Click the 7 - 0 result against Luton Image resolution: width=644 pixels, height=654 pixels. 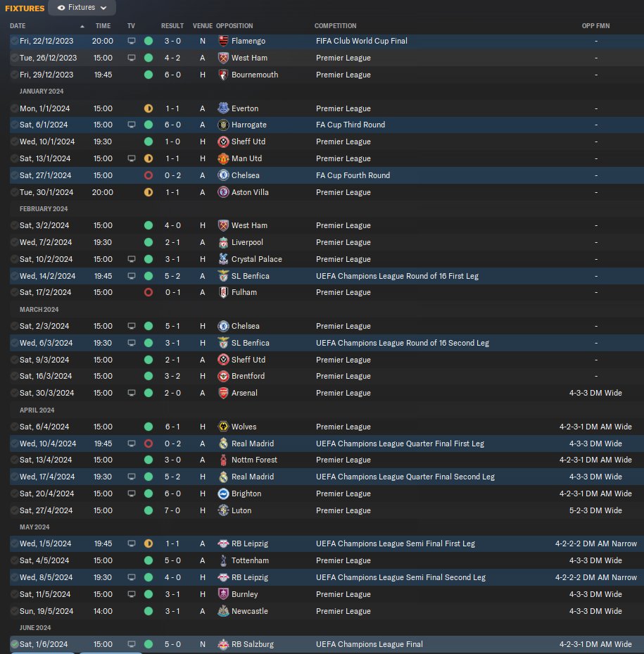pyautogui.click(x=172, y=510)
